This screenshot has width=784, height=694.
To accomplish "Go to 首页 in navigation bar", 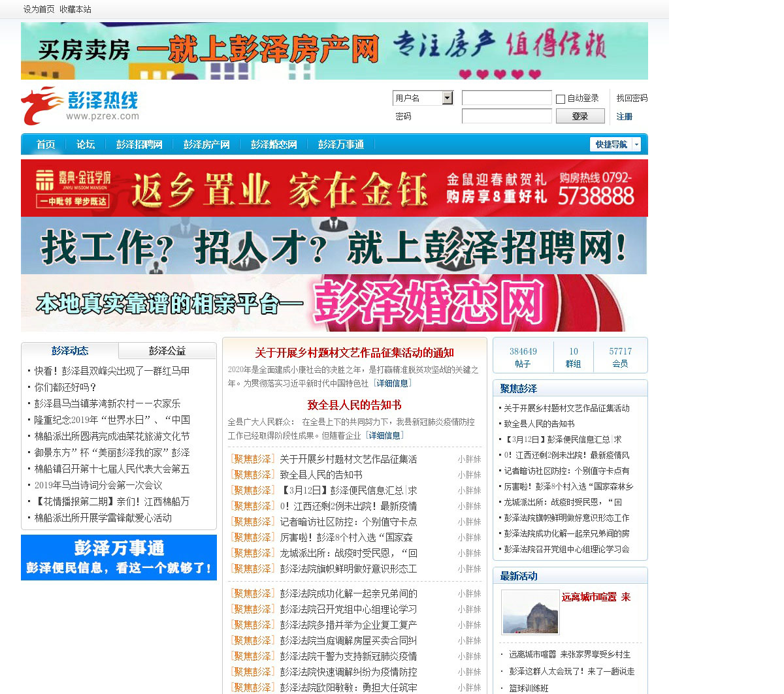I will [x=46, y=144].
